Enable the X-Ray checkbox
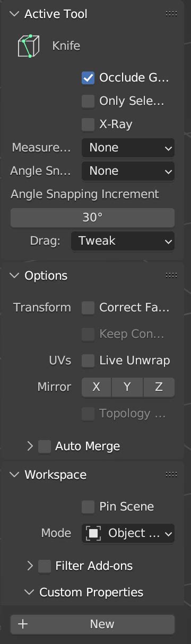 (x=88, y=124)
